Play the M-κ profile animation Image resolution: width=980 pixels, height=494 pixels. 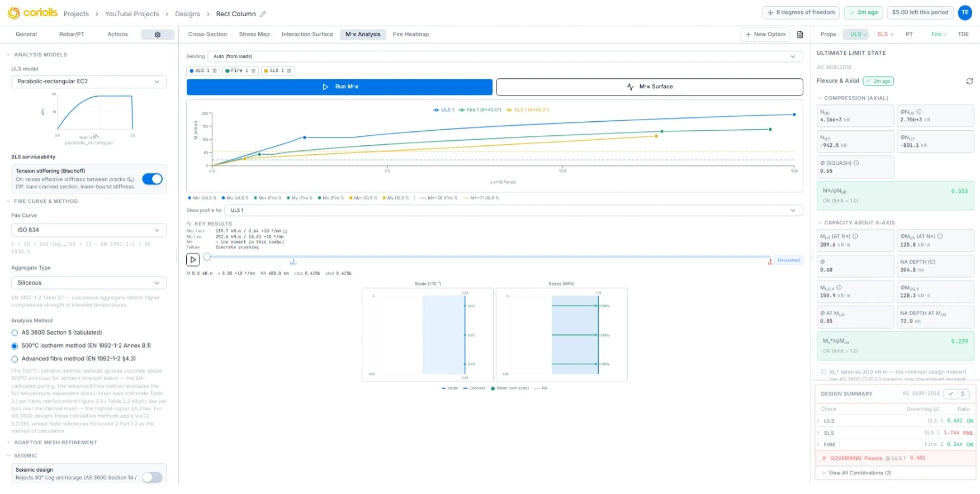click(193, 259)
